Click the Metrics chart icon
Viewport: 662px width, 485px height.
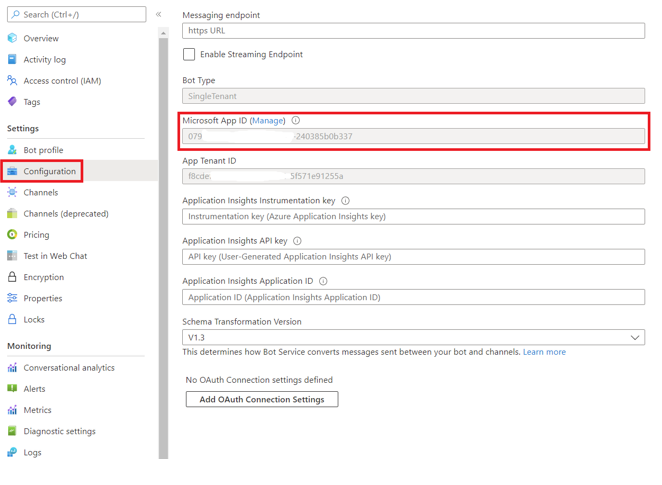(12, 410)
